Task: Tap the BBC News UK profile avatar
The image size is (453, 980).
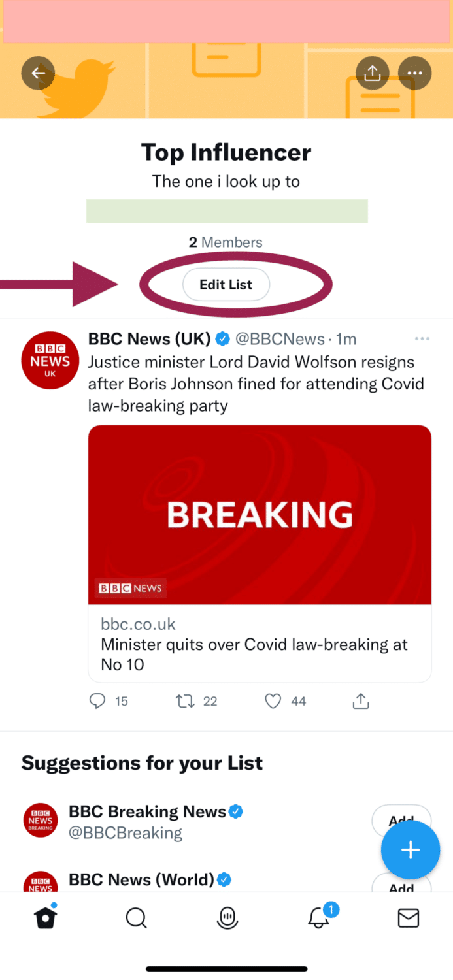Action: click(x=50, y=361)
